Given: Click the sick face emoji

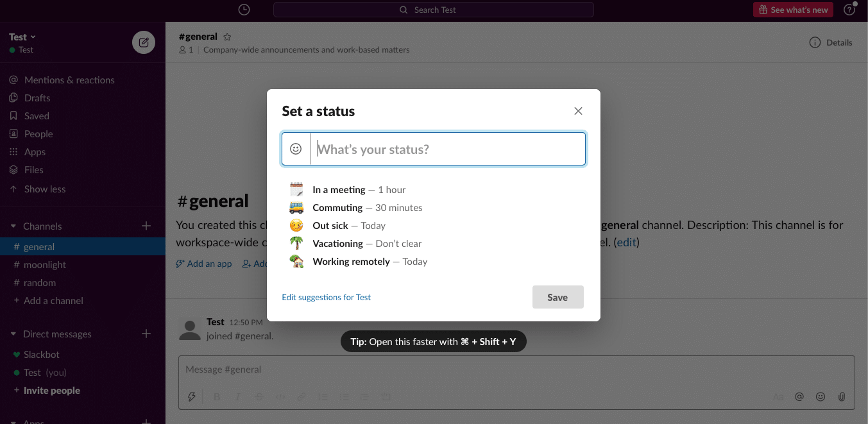Looking at the screenshot, I should click(296, 225).
